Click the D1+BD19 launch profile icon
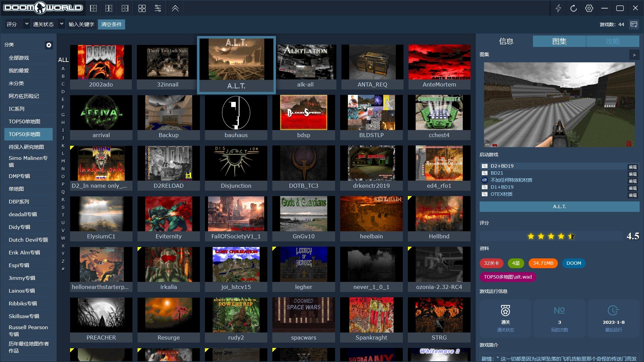The width and height of the screenshot is (644, 362). click(x=484, y=187)
